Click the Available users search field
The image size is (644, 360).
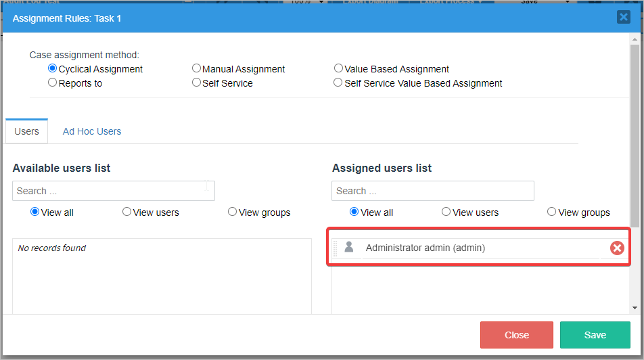click(x=113, y=191)
